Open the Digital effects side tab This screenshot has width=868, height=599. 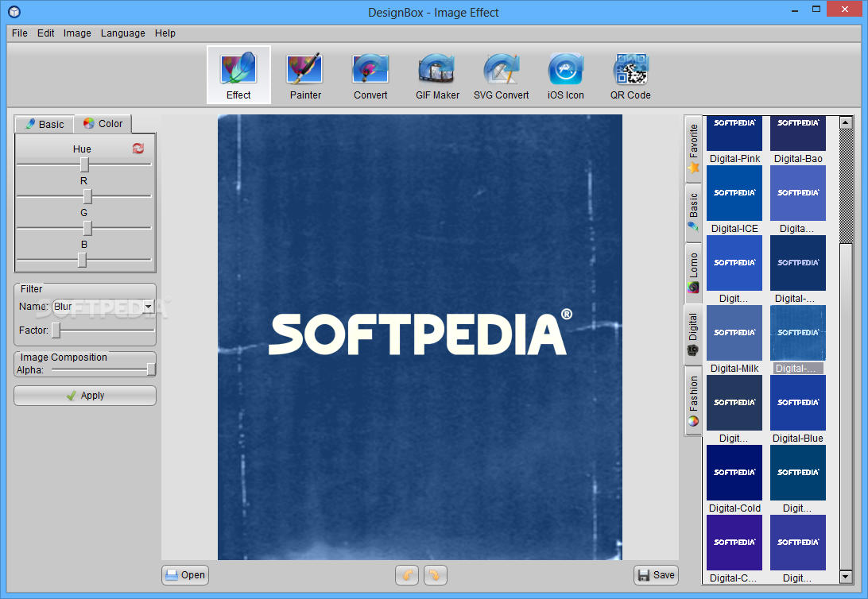point(693,334)
